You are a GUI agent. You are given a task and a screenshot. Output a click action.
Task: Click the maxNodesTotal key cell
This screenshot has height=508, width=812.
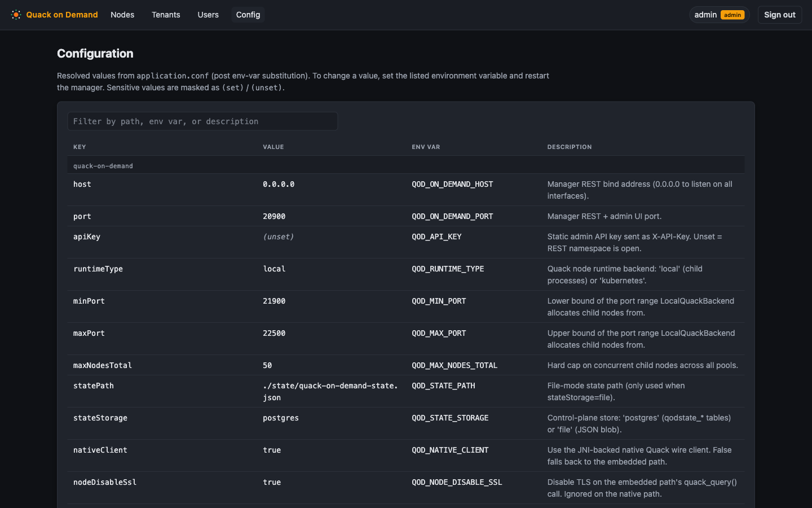point(103,365)
